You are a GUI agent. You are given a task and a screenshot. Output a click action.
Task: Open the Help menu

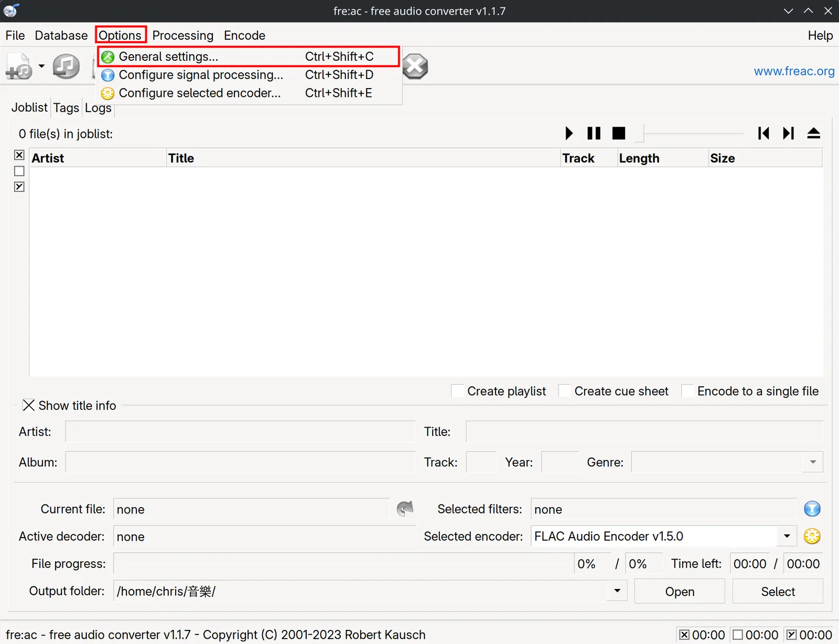tap(820, 35)
